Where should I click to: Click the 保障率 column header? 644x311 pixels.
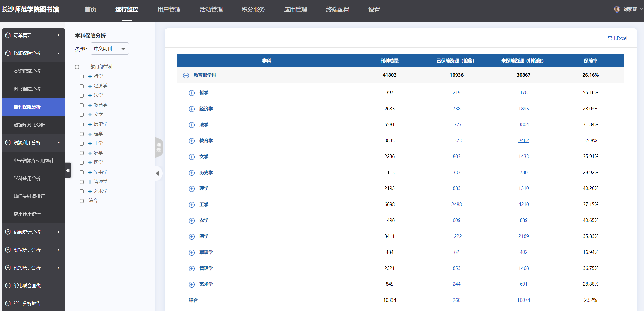coord(590,61)
